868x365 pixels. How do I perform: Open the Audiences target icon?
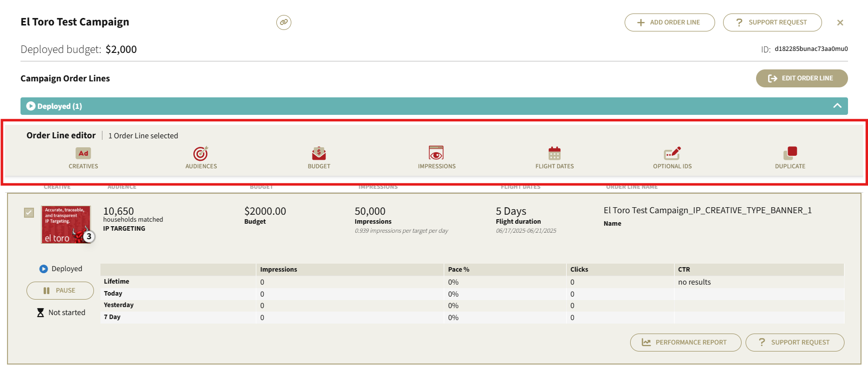point(201,153)
